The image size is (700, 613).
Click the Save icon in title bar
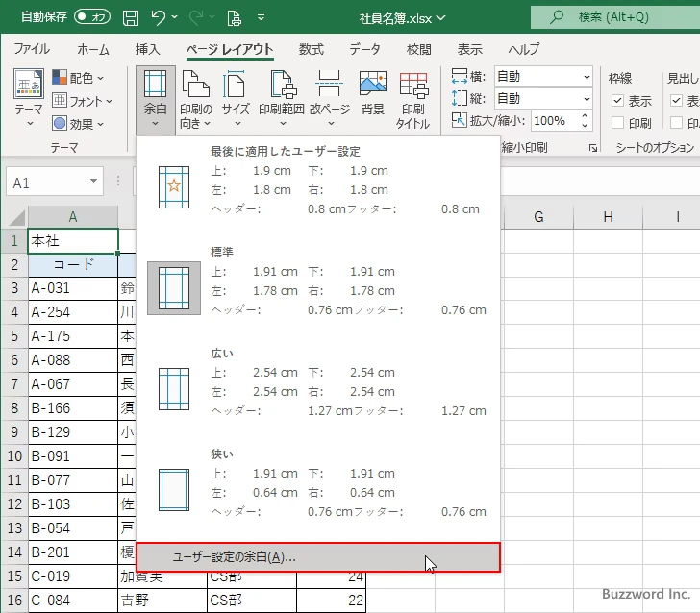[131, 18]
